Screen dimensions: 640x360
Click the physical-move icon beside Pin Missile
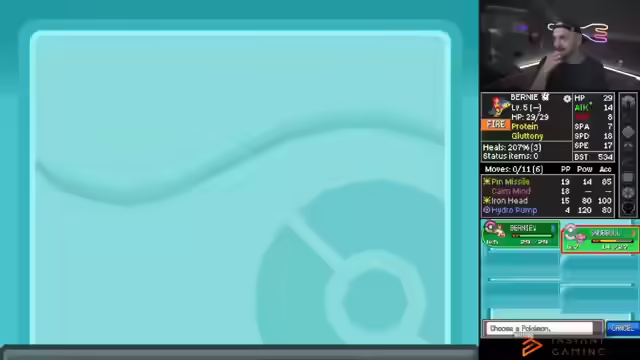[x=487, y=182]
